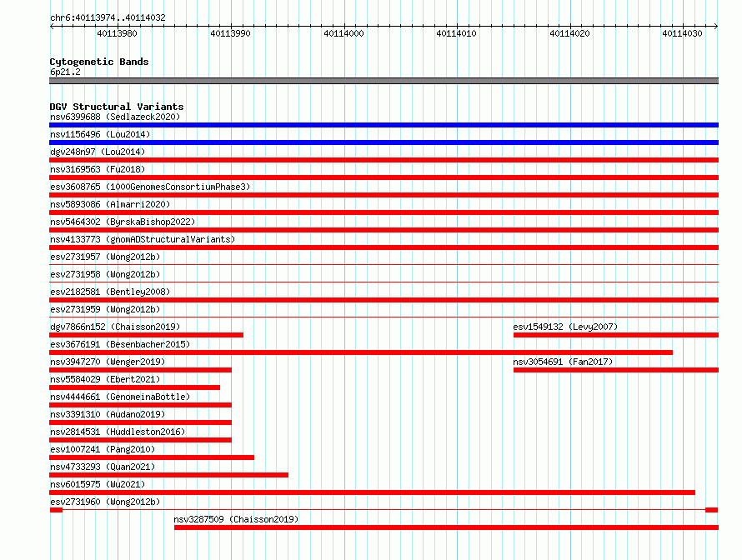Open nsv3054691 (Fan2017) variant
This screenshot has height=560, width=742.
(563, 362)
